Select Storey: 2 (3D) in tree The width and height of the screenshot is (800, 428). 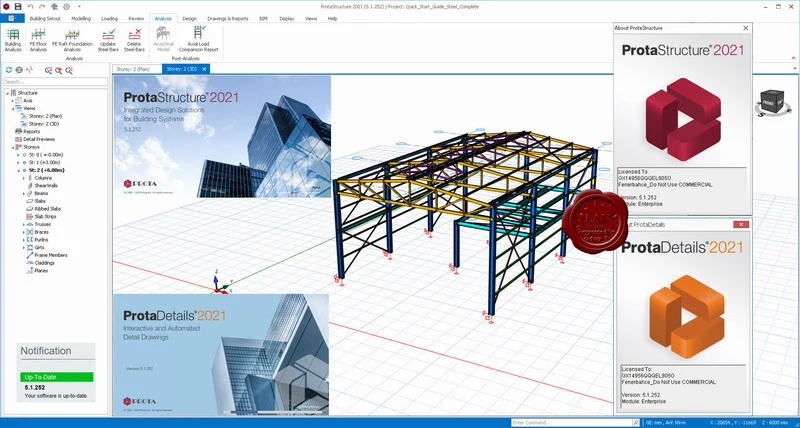[44, 123]
